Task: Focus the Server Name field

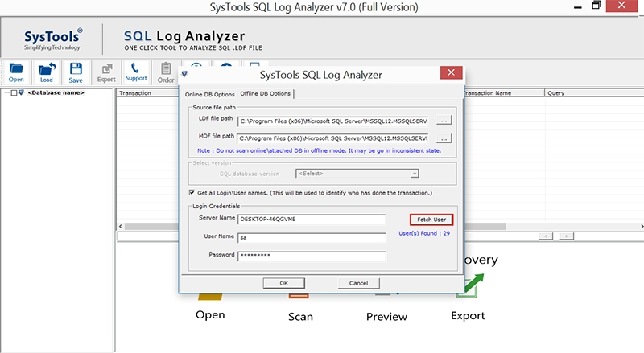Action: click(312, 220)
